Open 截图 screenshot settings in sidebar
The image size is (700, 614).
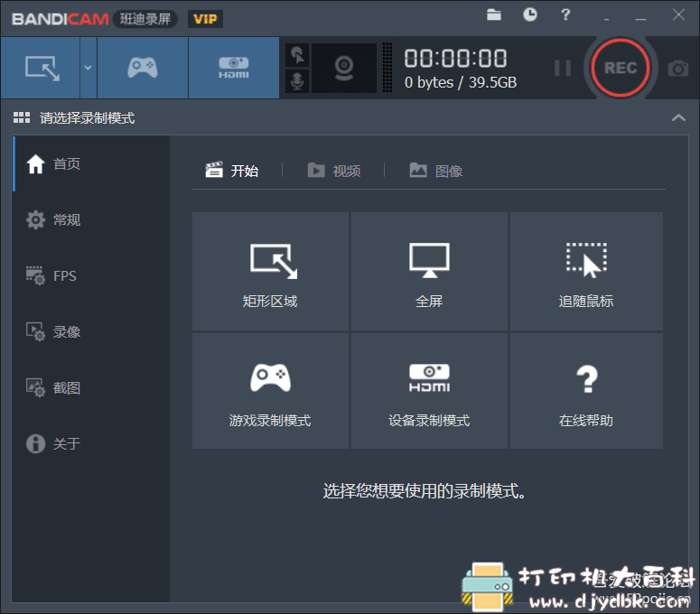pyautogui.click(x=91, y=387)
